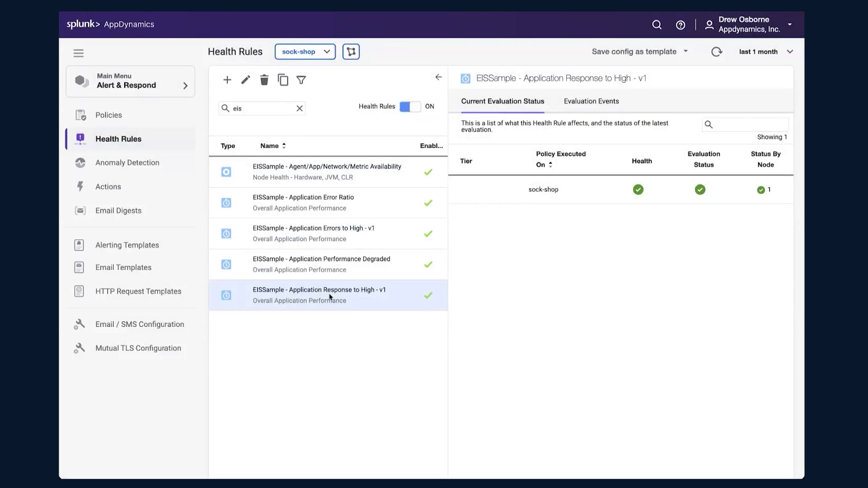The height and width of the screenshot is (488, 868).
Task: Open Email Digests in sidebar
Action: coord(118,211)
